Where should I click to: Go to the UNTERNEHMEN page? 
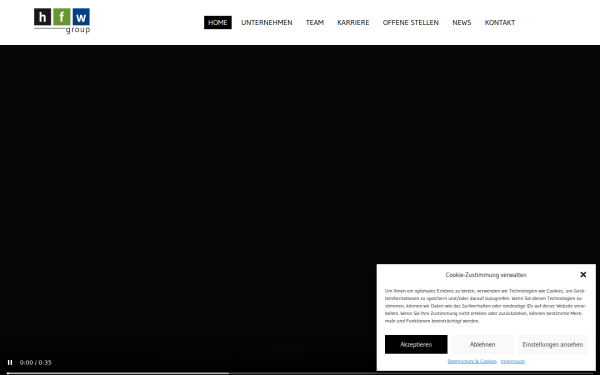(x=267, y=23)
